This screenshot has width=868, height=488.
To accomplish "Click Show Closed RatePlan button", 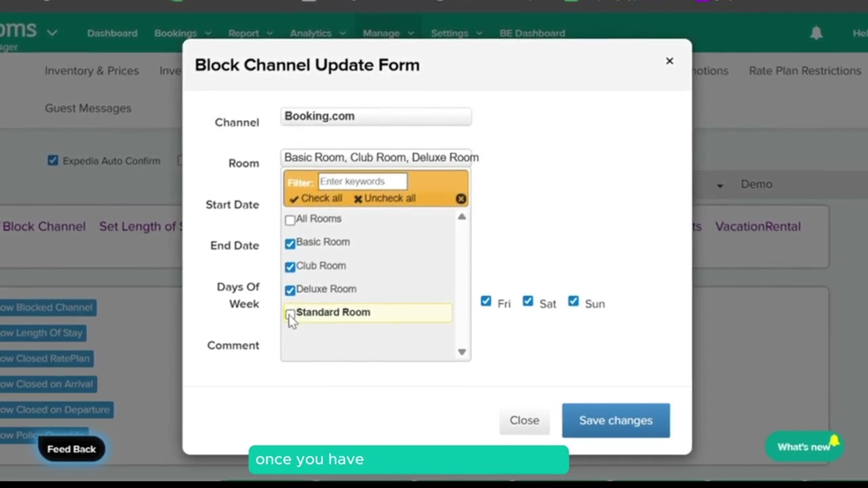I will coord(46,359).
